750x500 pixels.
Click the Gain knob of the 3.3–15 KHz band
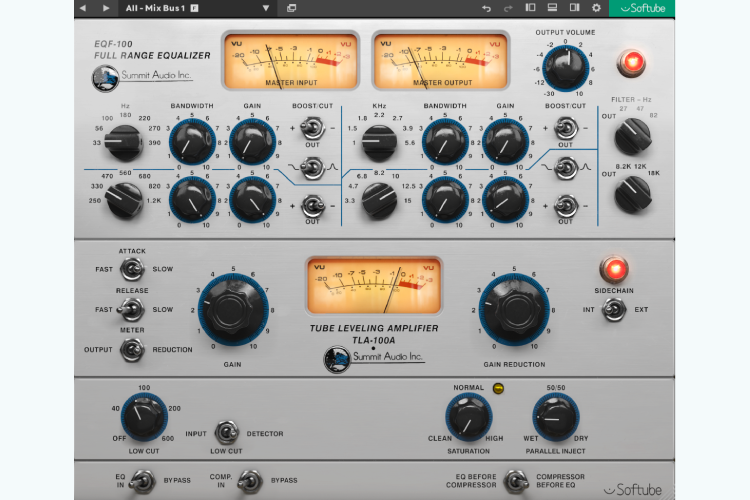[x=505, y=200]
